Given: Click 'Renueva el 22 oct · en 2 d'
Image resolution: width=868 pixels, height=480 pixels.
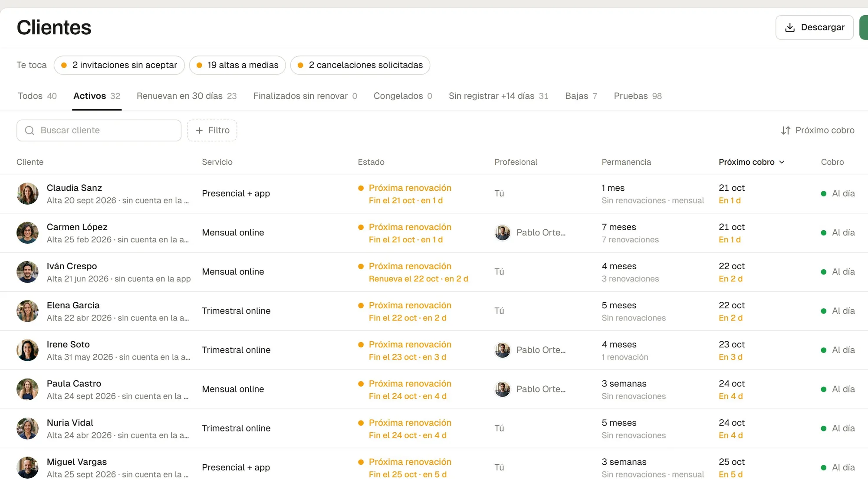Looking at the screenshot, I should coord(418,279).
